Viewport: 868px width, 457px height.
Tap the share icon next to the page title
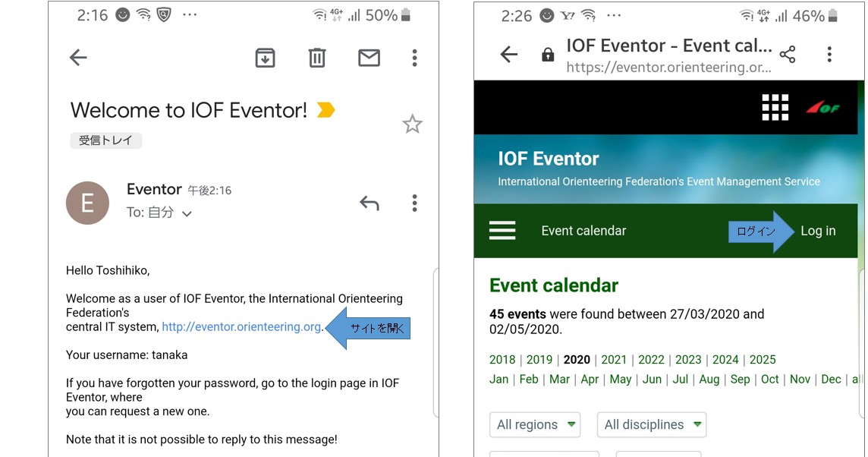click(x=789, y=54)
